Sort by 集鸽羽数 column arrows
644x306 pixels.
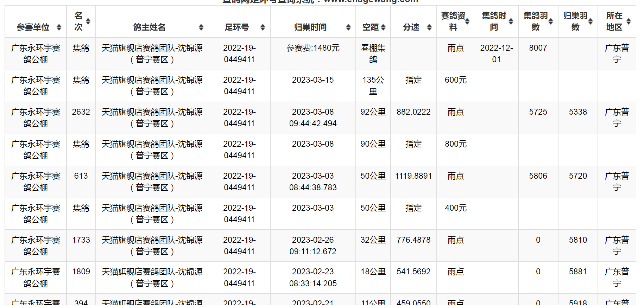pyautogui.click(x=551, y=21)
